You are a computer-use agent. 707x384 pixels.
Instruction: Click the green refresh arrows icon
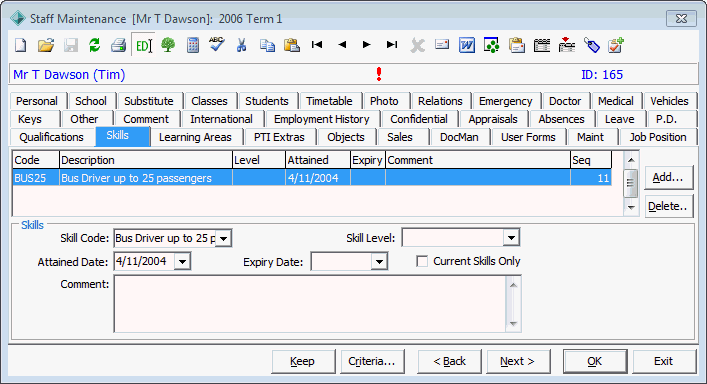click(94, 45)
